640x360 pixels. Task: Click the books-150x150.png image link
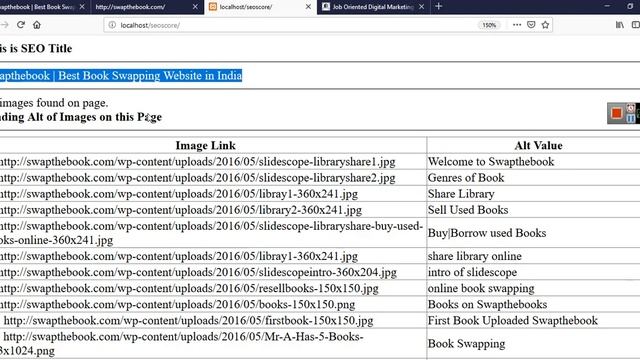pos(178,304)
